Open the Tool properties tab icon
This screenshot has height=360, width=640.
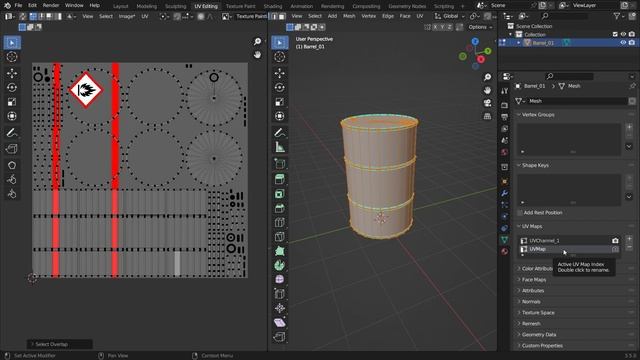504,91
